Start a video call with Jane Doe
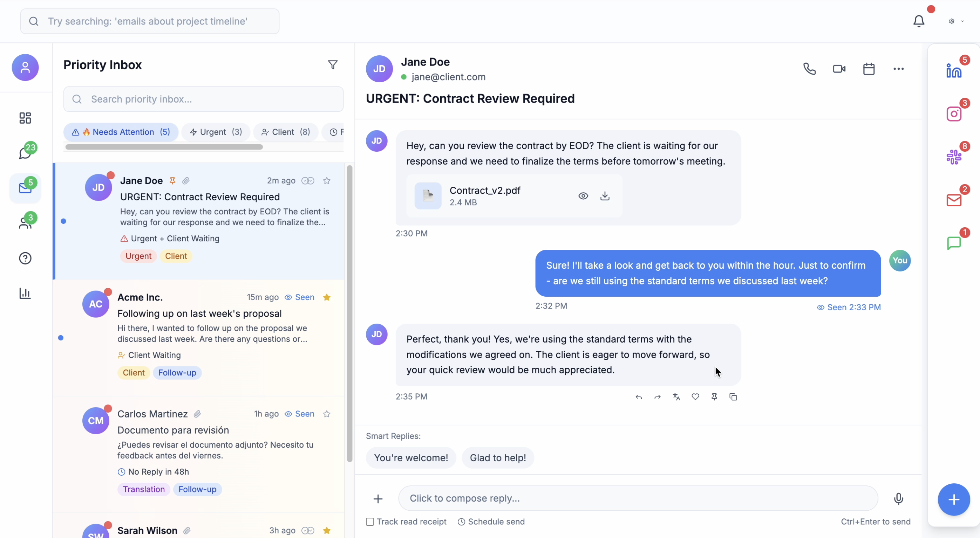 click(x=839, y=68)
